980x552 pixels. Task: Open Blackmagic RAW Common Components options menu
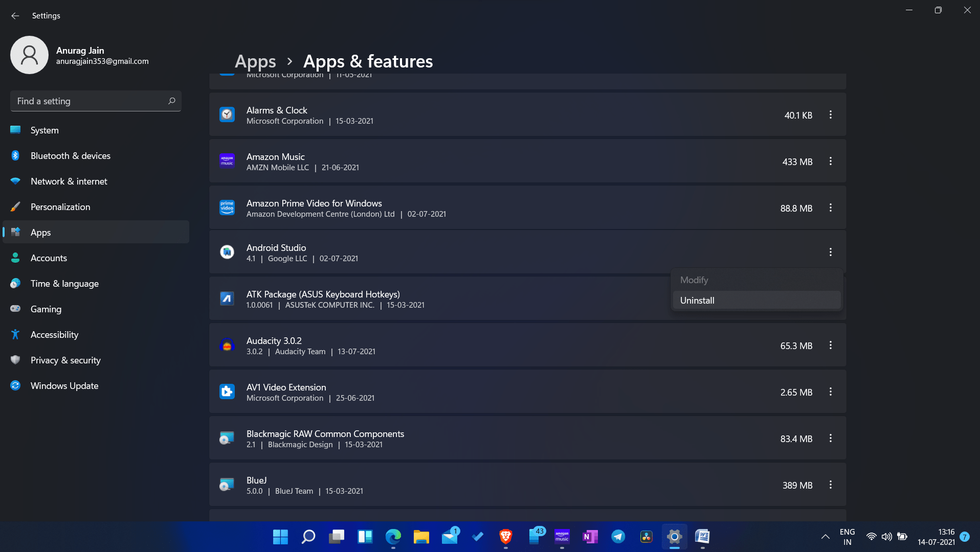coord(830,439)
